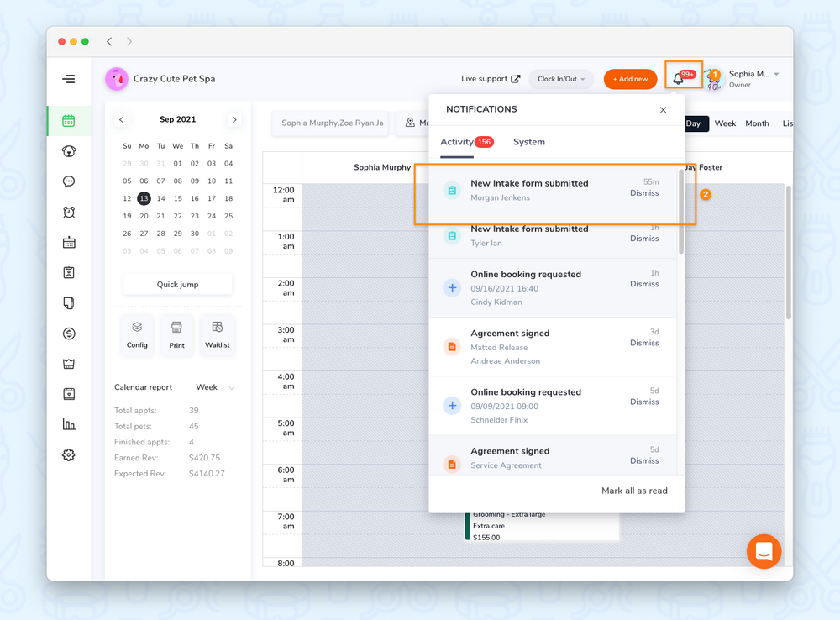840x620 pixels.
Task: Select the alarm clock reminders icon
Action: point(69,212)
